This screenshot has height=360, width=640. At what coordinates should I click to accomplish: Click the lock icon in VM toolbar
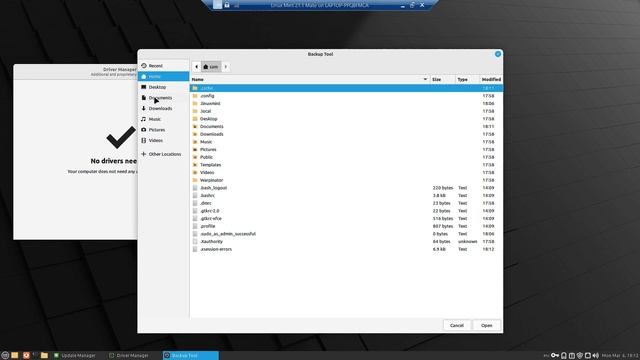click(x=227, y=5)
